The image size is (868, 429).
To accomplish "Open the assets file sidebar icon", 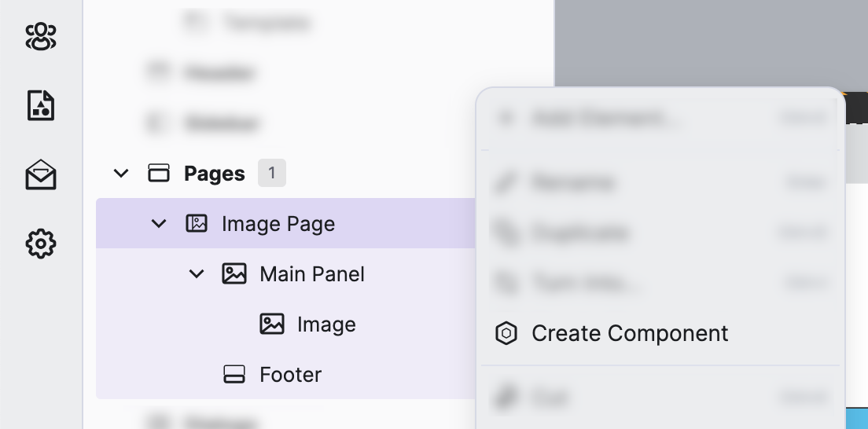I will coord(41,105).
